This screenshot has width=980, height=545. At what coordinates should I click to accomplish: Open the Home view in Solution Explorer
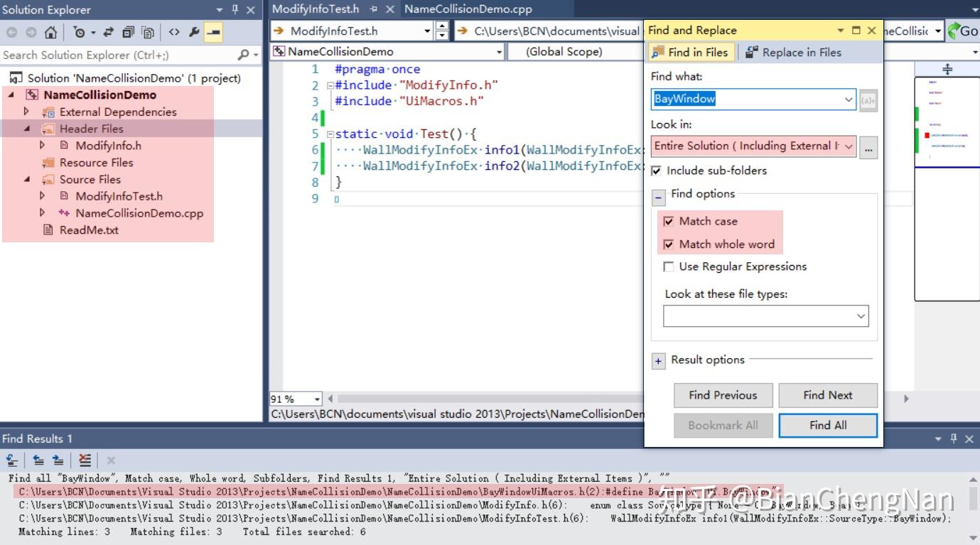pyautogui.click(x=50, y=31)
